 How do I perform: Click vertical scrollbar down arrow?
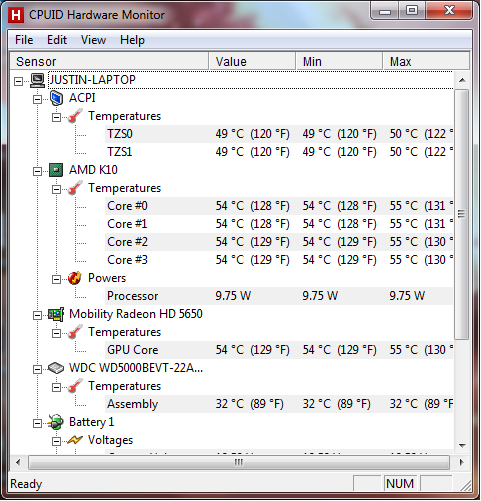pyautogui.click(x=462, y=445)
